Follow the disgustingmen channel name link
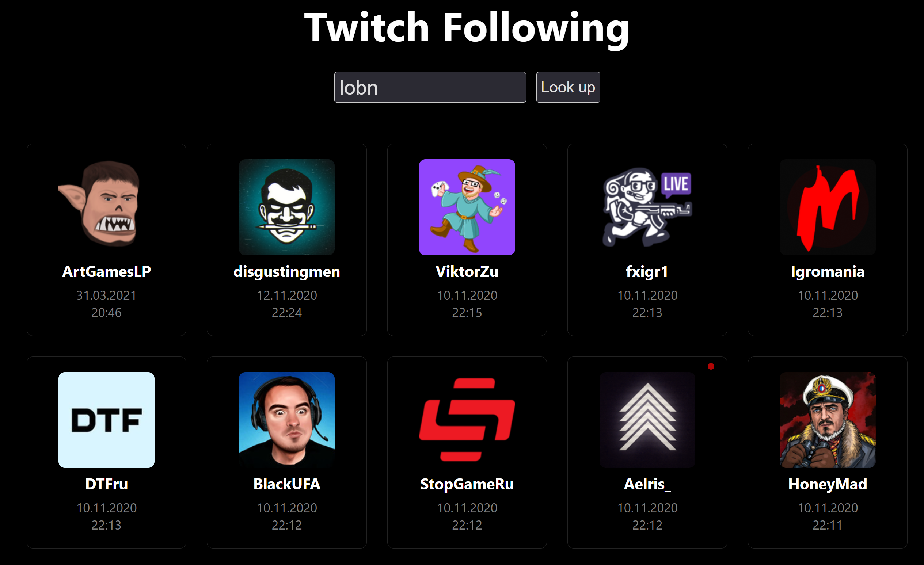924x565 pixels. click(x=286, y=271)
